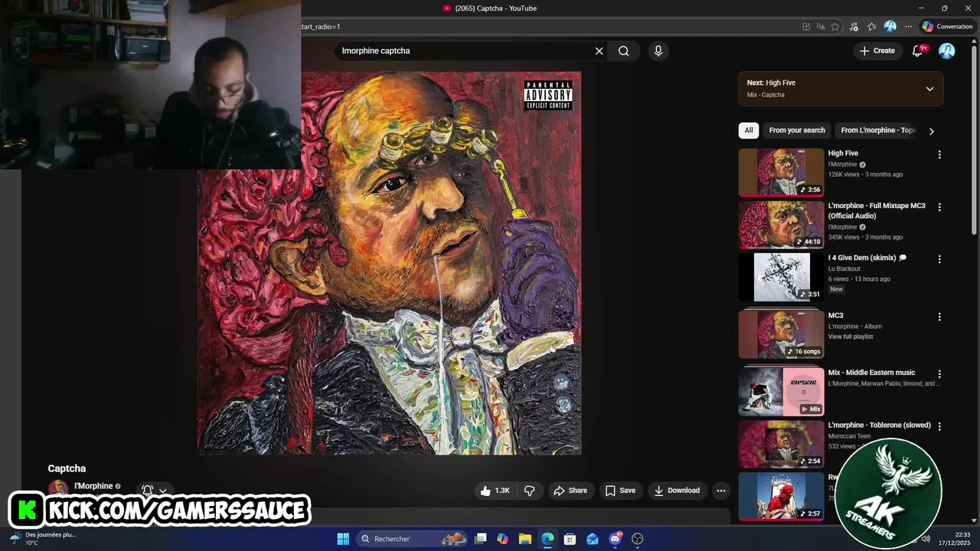The height and width of the screenshot is (551, 980).
Task: Switch to Microsoft Edge on taskbar
Action: [547, 539]
